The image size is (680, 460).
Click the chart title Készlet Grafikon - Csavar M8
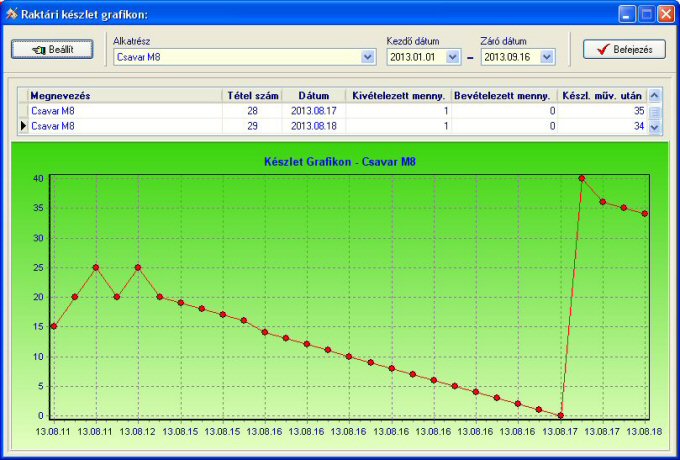[x=340, y=162]
